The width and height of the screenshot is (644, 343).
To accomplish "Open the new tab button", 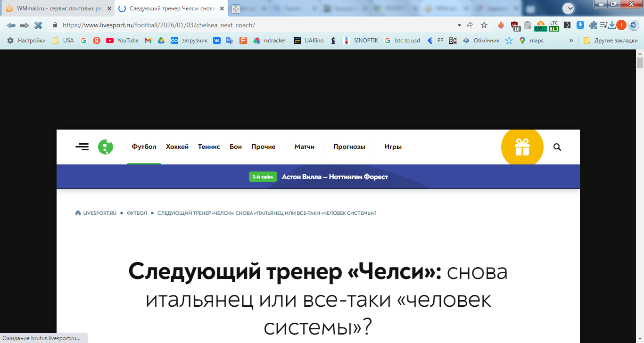I will (236, 8).
